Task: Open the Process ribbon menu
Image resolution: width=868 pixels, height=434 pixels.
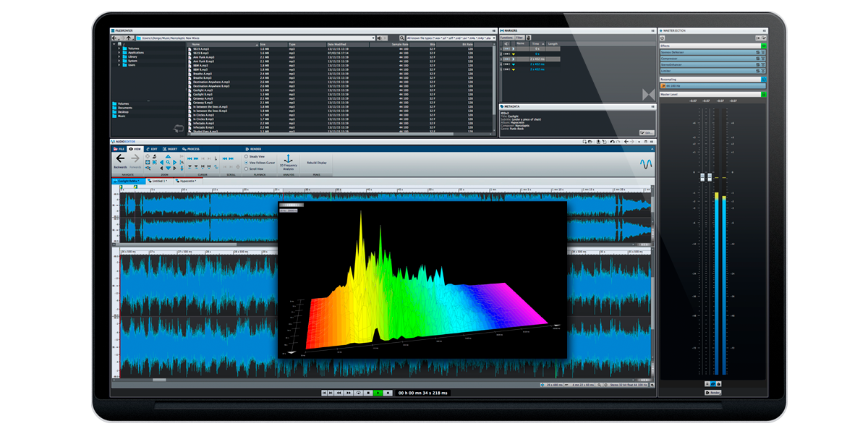Action: 193,149
